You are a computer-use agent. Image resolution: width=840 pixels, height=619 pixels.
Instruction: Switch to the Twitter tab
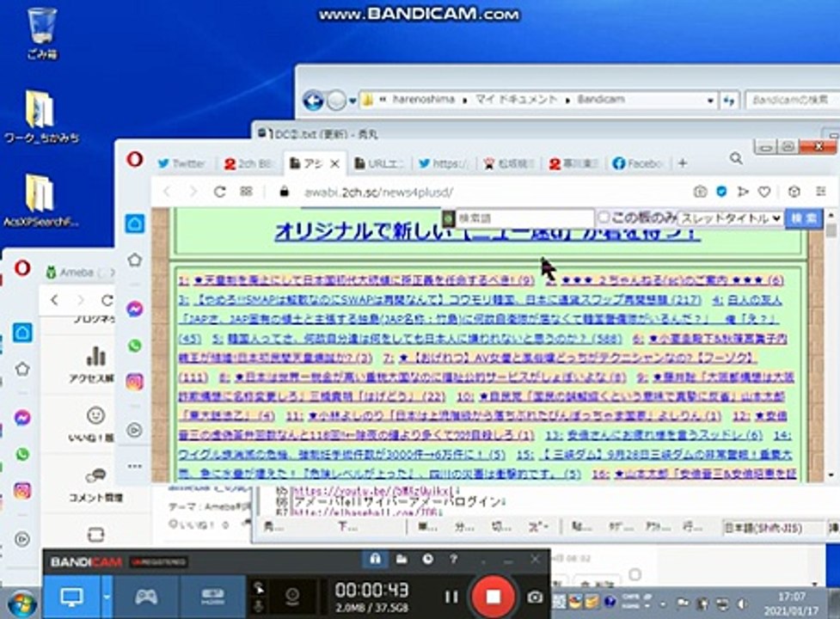coord(181,163)
